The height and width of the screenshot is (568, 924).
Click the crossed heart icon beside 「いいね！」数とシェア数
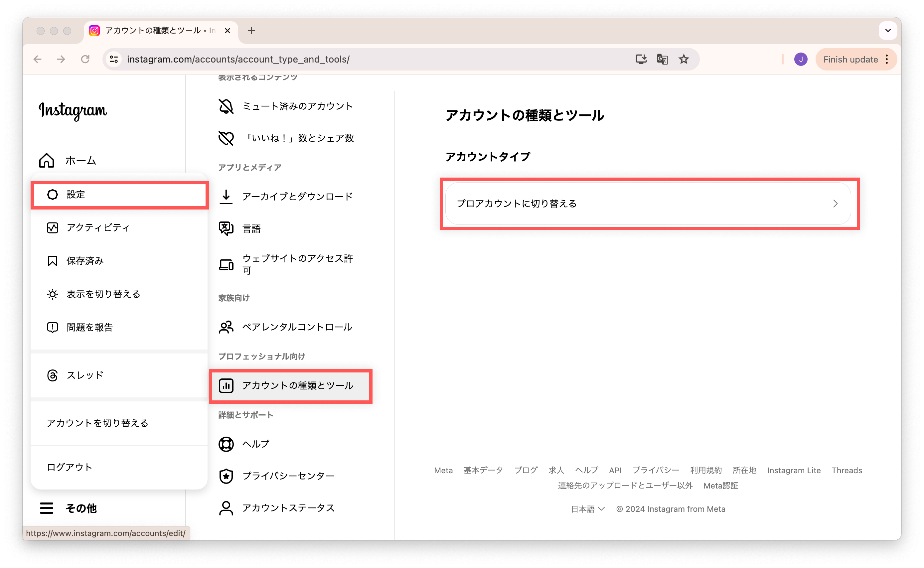226,138
